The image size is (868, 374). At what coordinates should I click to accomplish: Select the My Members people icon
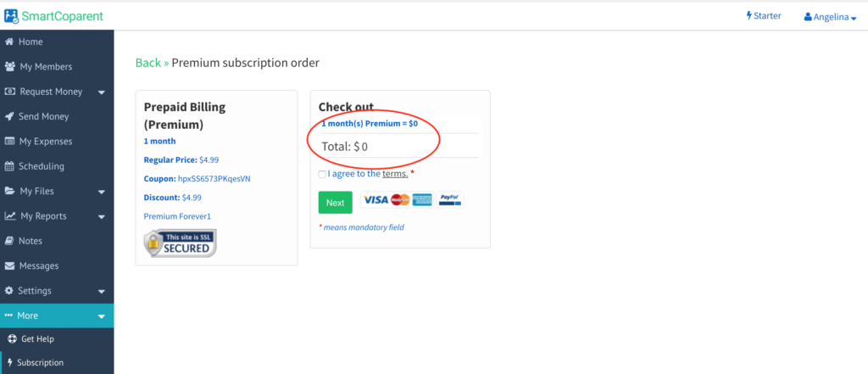pos(9,66)
